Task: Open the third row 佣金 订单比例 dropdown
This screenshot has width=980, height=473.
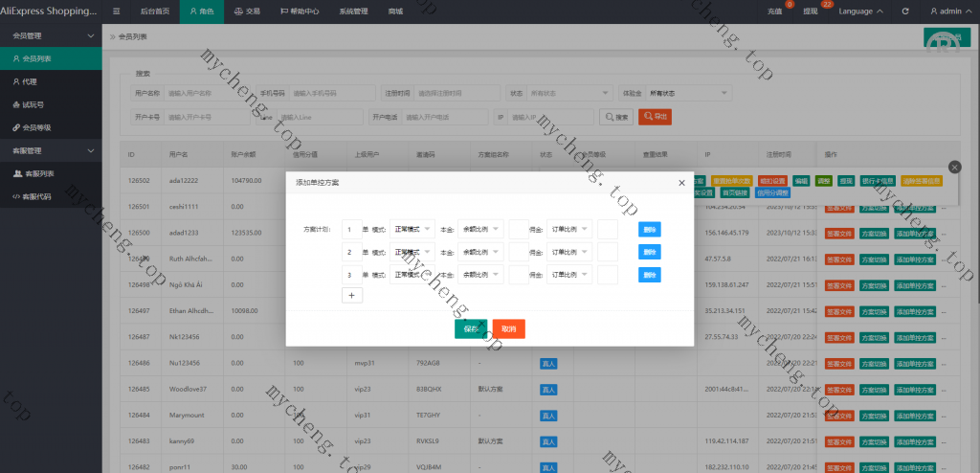Action: pyautogui.click(x=568, y=275)
